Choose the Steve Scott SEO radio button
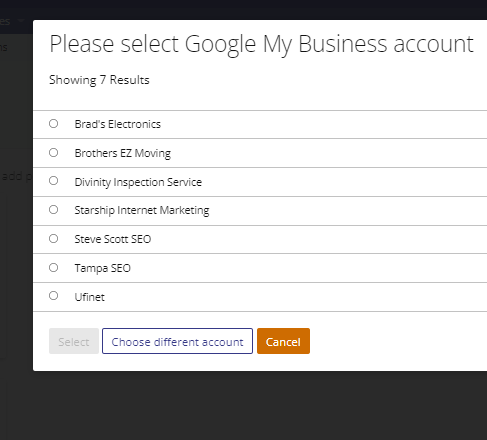 click(x=53, y=239)
